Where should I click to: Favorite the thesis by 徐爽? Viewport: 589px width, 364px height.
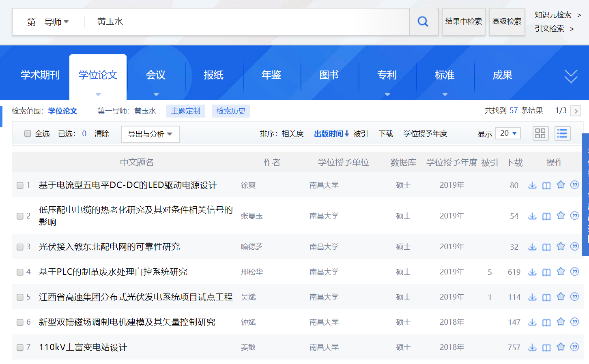point(561,185)
